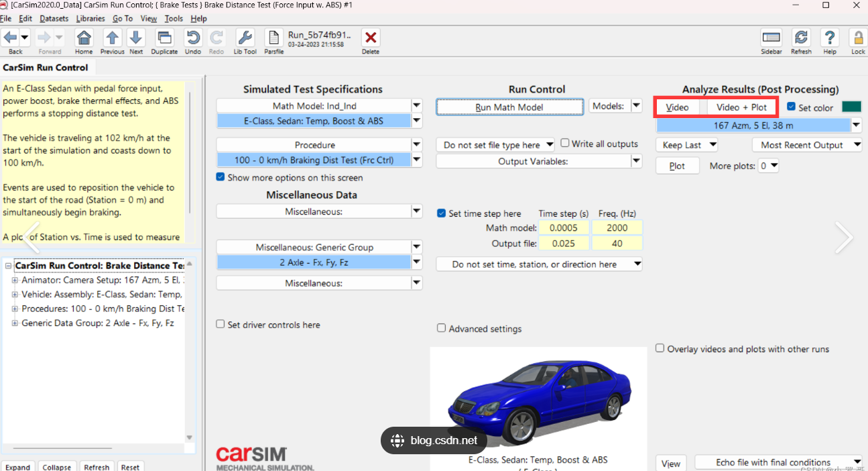Click Expand button below tree

[18, 467]
